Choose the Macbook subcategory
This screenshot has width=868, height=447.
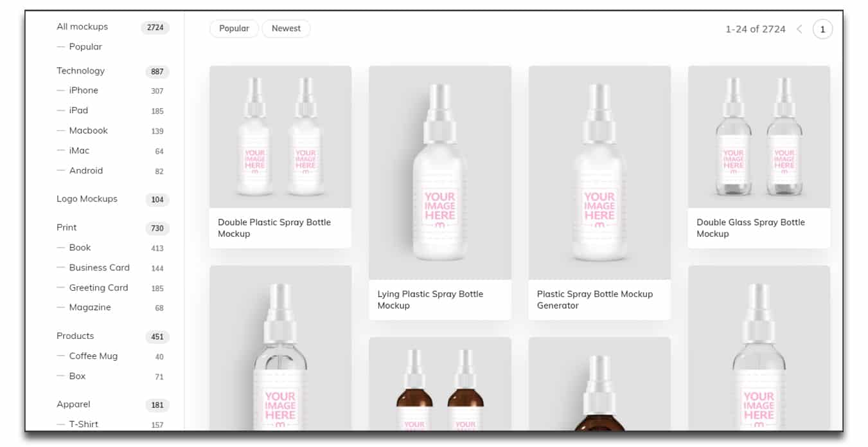tap(89, 131)
